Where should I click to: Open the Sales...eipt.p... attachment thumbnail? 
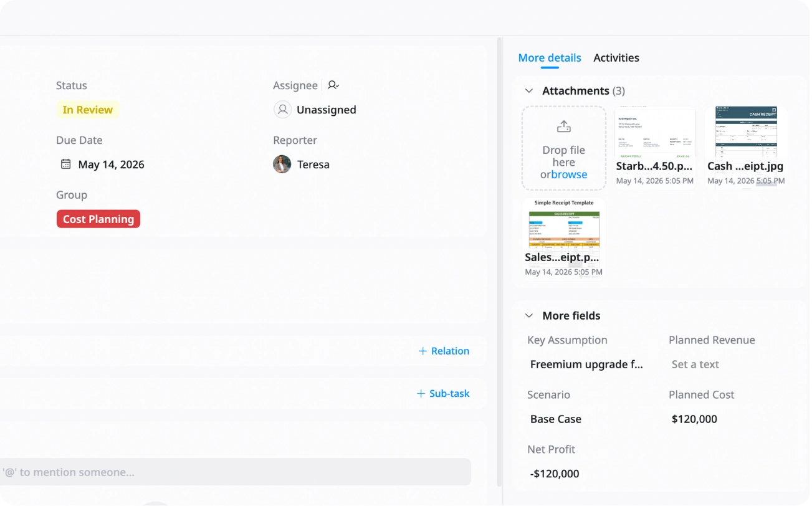click(x=563, y=237)
